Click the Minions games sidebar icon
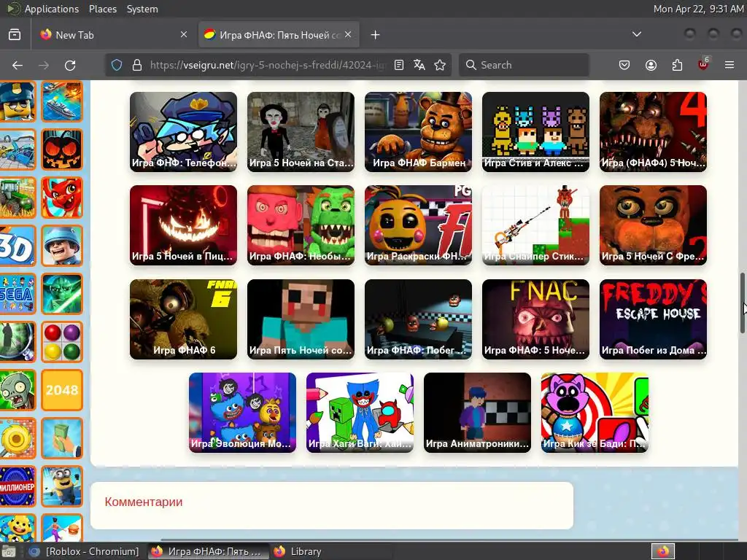The width and height of the screenshot is (747, 560). point(62,486)
